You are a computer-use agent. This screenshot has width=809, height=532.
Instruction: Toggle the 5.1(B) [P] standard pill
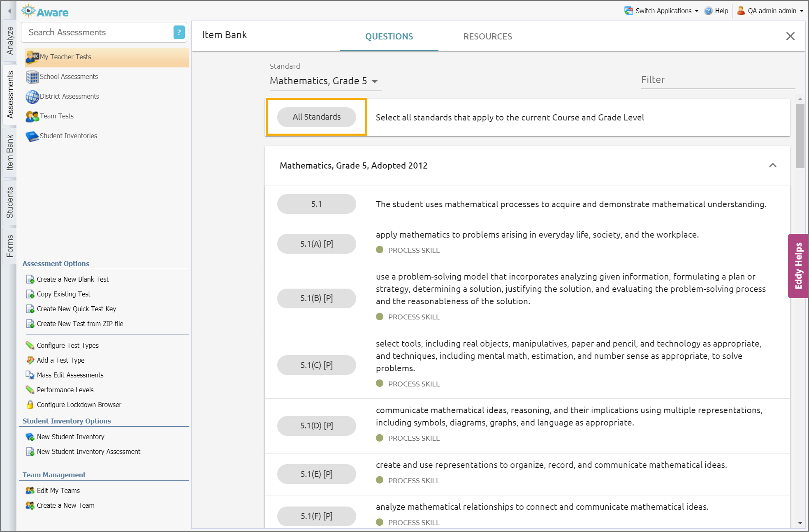tap(317, 298)
